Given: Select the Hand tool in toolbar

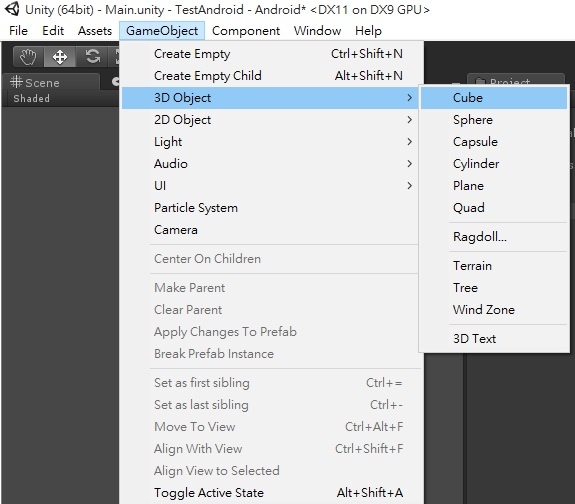Looking at the screenshot, I should 28,57.
